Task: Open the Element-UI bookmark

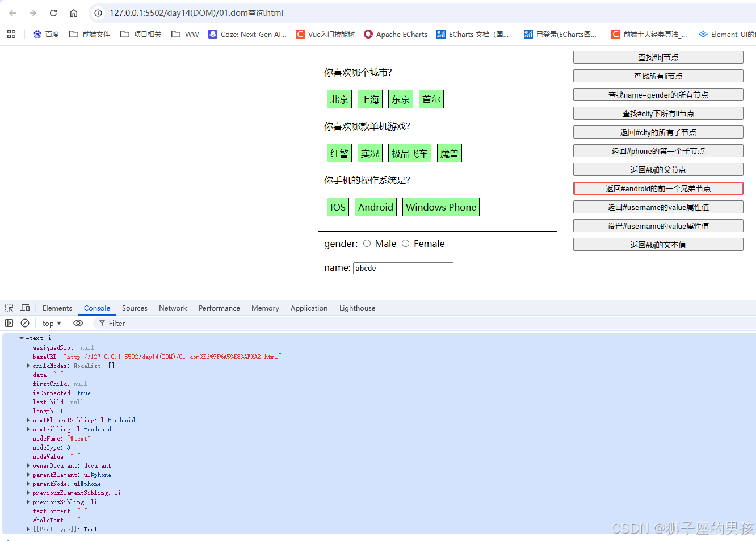Action: 727,34
